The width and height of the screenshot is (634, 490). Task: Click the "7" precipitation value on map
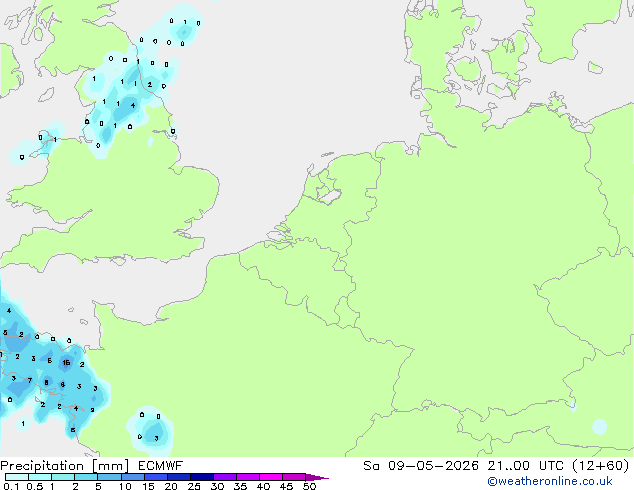point(30,380)
